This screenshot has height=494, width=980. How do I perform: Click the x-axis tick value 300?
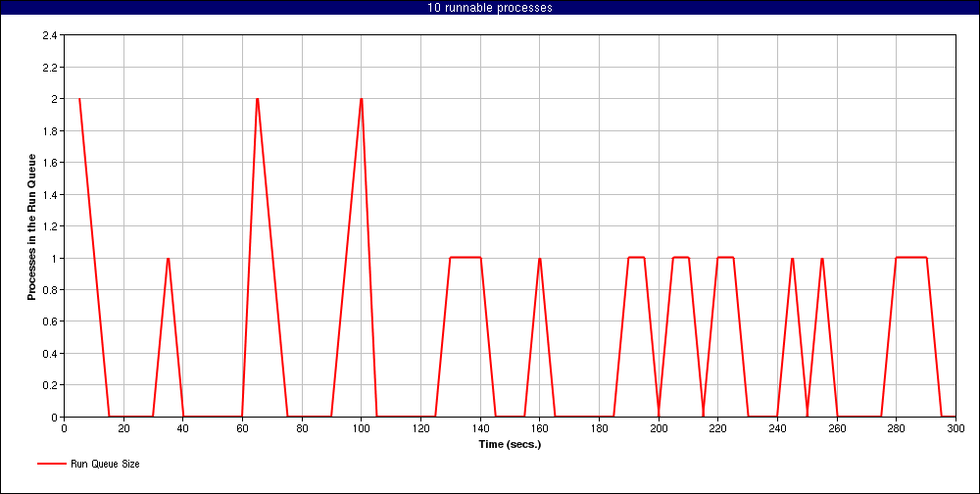point(955,428)
